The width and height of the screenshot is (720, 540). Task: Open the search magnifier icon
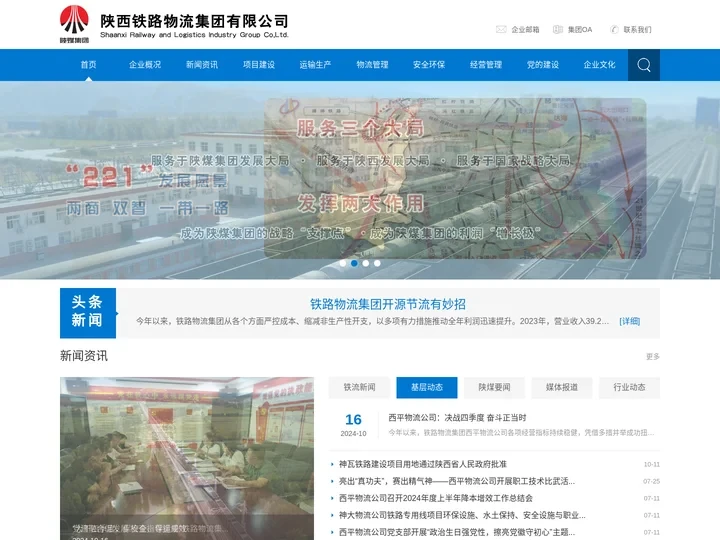point(644,65)
